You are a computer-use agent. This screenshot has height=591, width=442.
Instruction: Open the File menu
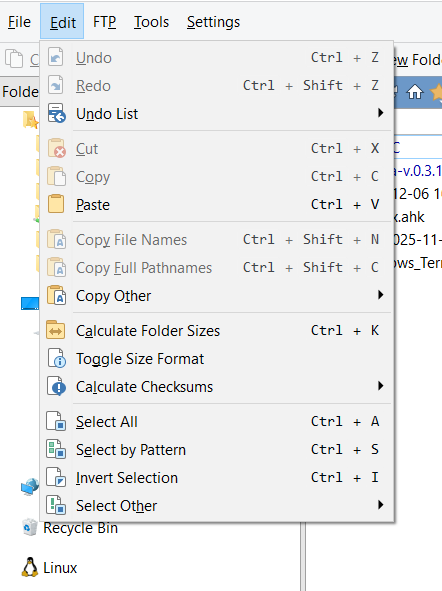(19, 22)
